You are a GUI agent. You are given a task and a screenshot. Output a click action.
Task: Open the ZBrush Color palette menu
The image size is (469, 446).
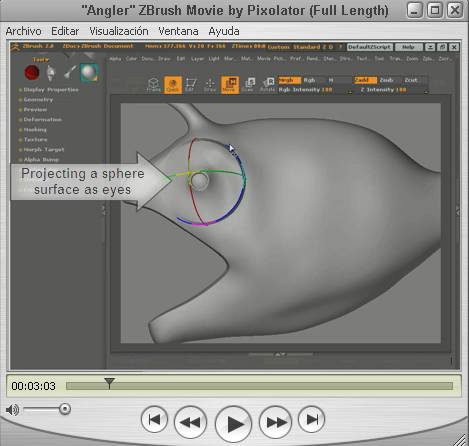[131, 59]
